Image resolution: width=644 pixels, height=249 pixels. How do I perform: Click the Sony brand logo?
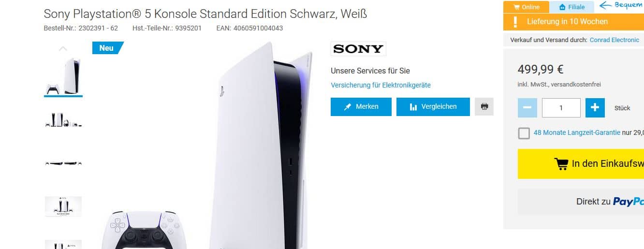click(358, 49)
